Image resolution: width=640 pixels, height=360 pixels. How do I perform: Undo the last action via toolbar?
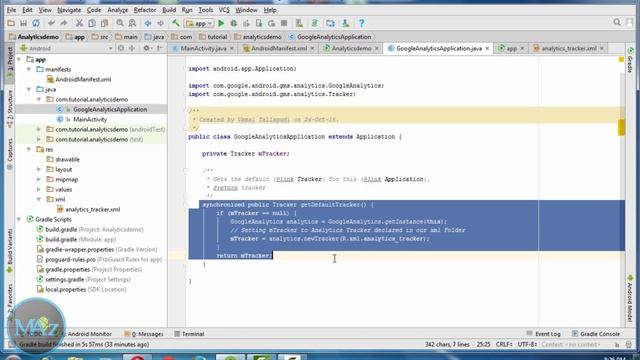(x=51, y=23)
